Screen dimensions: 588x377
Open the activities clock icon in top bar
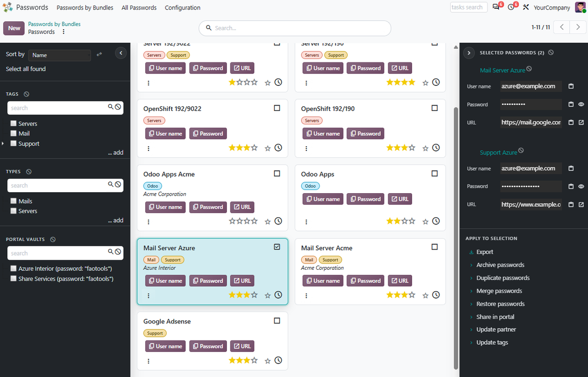(511, 7)
